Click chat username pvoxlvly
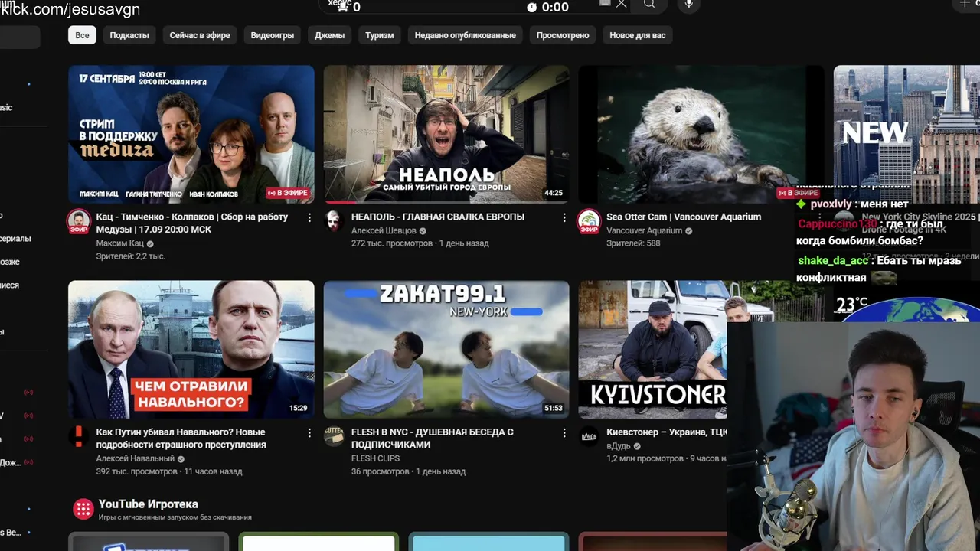The image size is (980, 551). point(831,204)
